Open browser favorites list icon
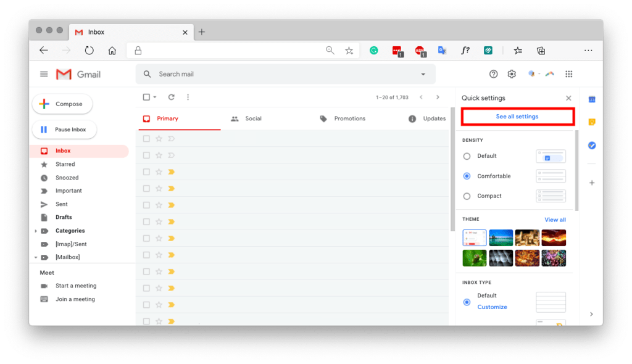632x364 pixels. pyautogui.click(x=518, y=51)
